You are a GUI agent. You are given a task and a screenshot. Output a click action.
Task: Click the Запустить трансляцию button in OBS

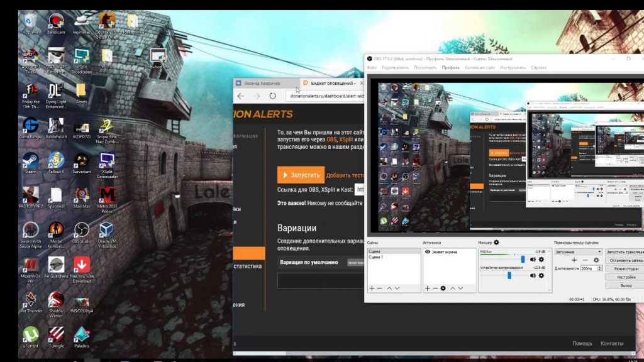pyautogui.click(x=625, y=251)
